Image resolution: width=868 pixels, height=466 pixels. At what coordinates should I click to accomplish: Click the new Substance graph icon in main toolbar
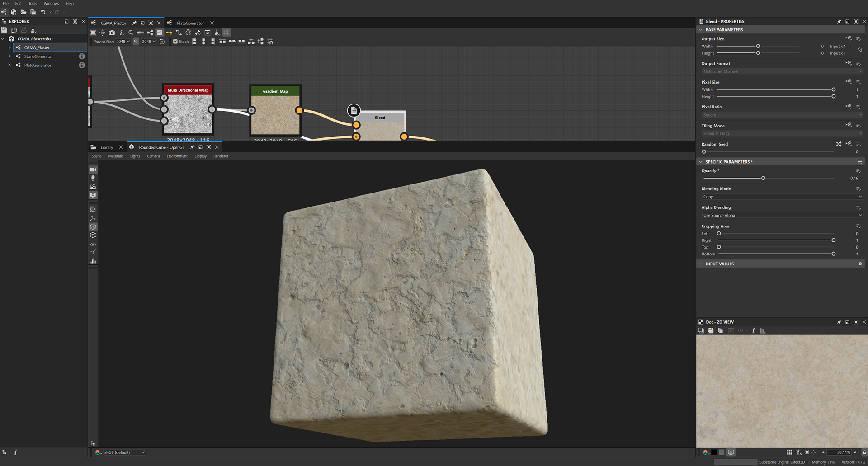pos(4,12)
